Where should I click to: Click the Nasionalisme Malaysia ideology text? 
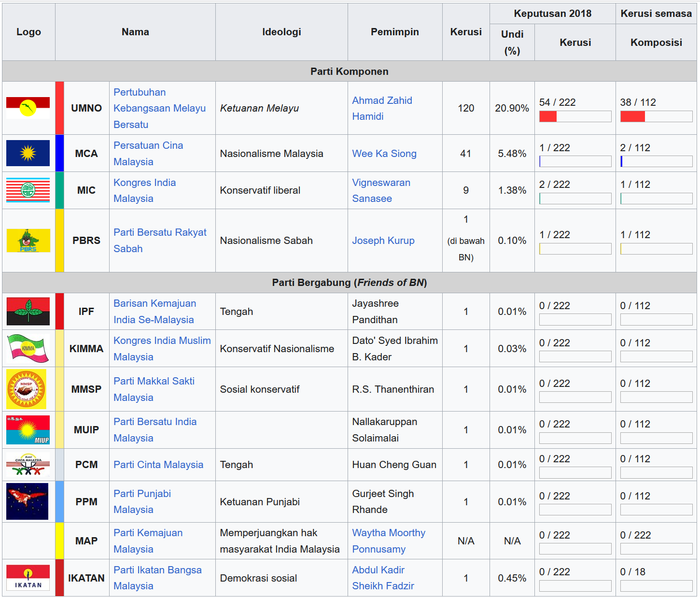(271, 154)
